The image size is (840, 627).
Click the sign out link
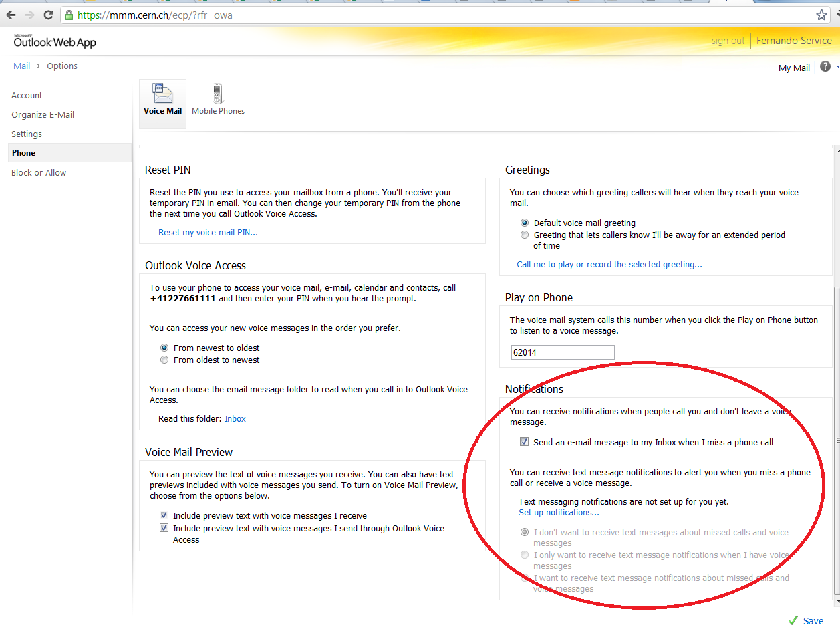click(728, 41)
